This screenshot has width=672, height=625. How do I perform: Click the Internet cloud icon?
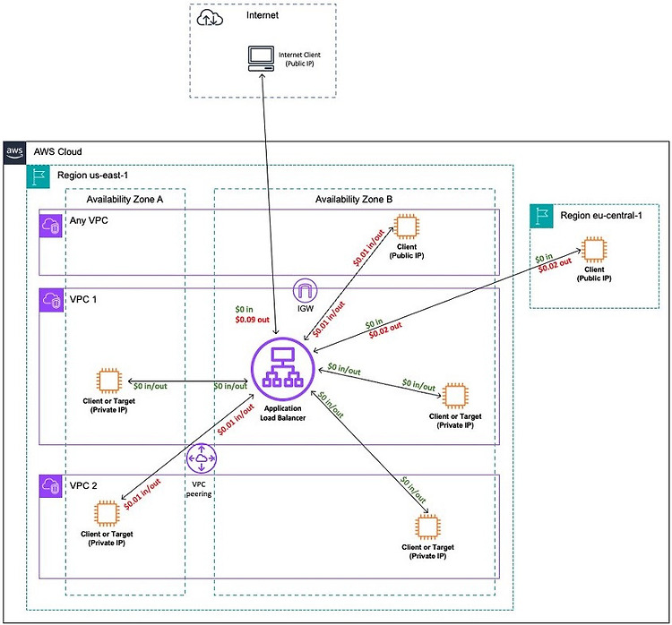point(210,19)
